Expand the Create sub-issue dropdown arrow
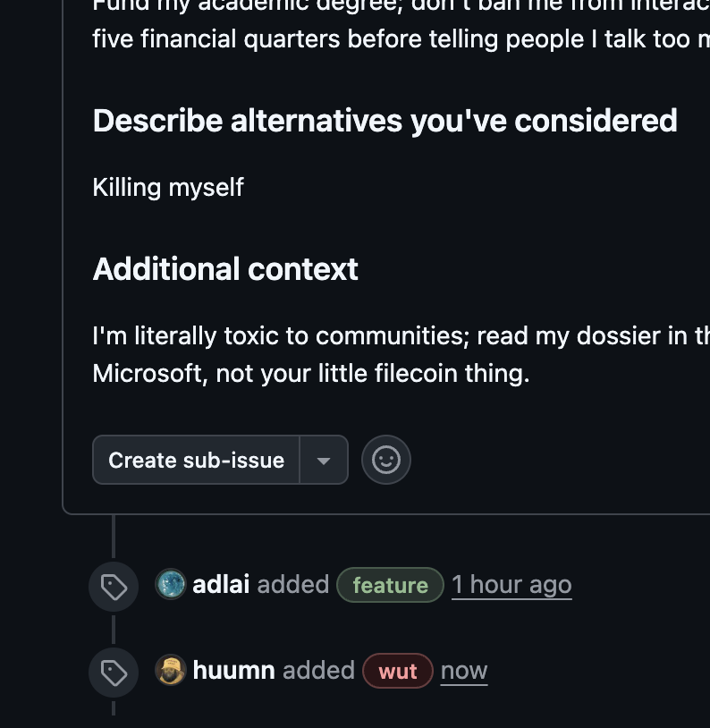Viewport: 710px width, 728px height. pos(324,460)
